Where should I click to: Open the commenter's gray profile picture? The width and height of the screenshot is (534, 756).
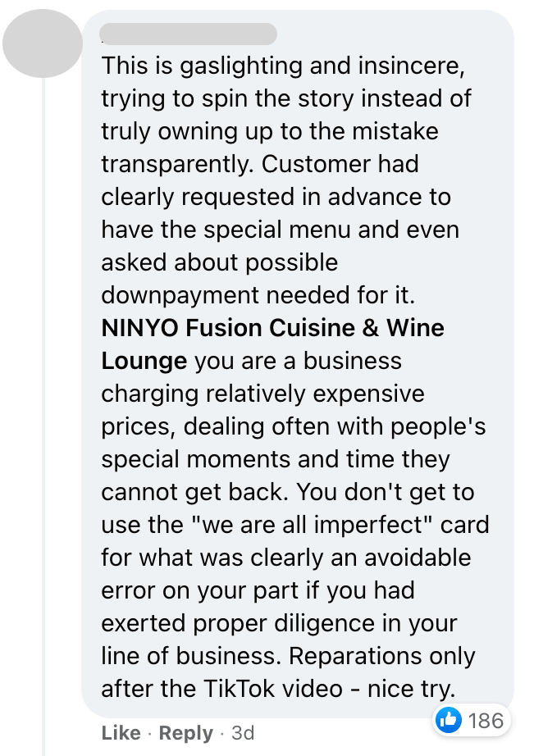tap(43, 43)
